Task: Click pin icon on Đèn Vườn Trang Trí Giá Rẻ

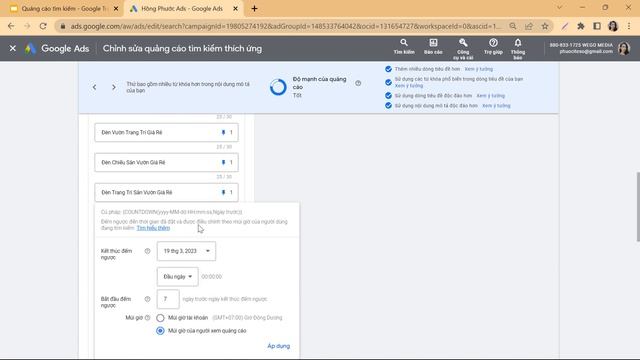Action: [x=223, y=132]
